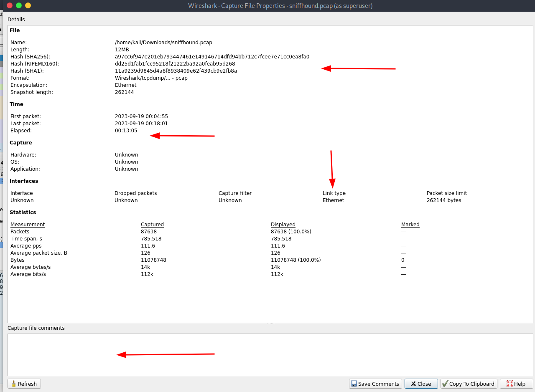Click the red window close circle
The height and width of the screenshot is (392, 535).
click(10, 5)
